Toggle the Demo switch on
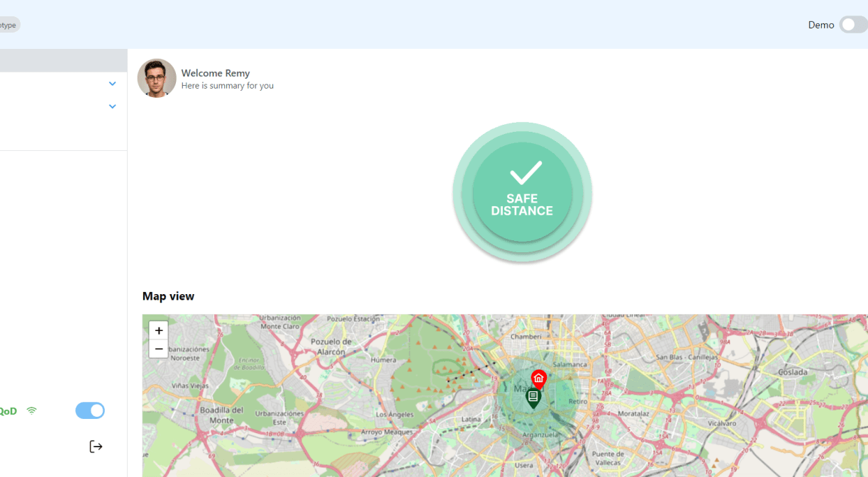Screen dimensions: 868x477 [x=853, y=24]
